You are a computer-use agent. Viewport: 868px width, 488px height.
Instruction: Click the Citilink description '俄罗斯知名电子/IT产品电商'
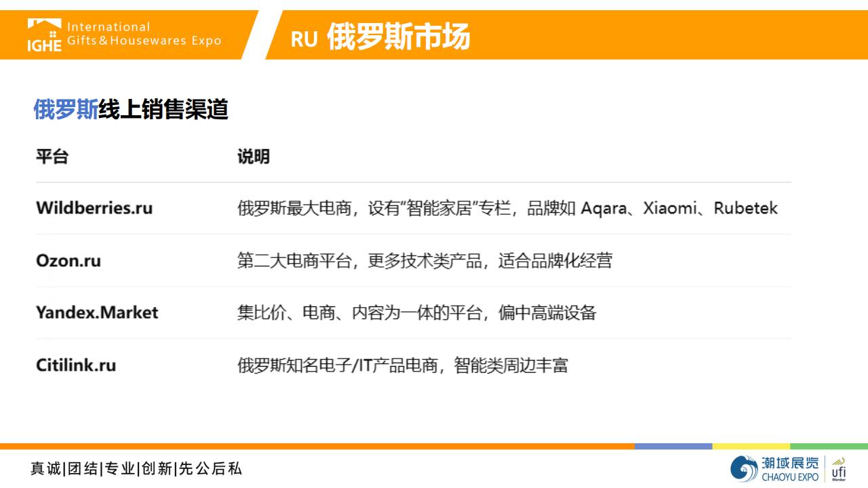pyautogui.click(x=402, y=365)
